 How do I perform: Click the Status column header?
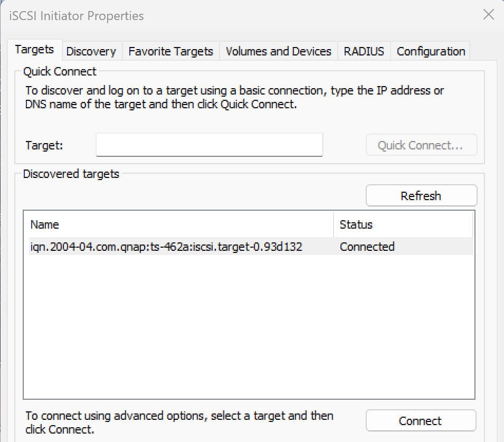click(356, 224)
